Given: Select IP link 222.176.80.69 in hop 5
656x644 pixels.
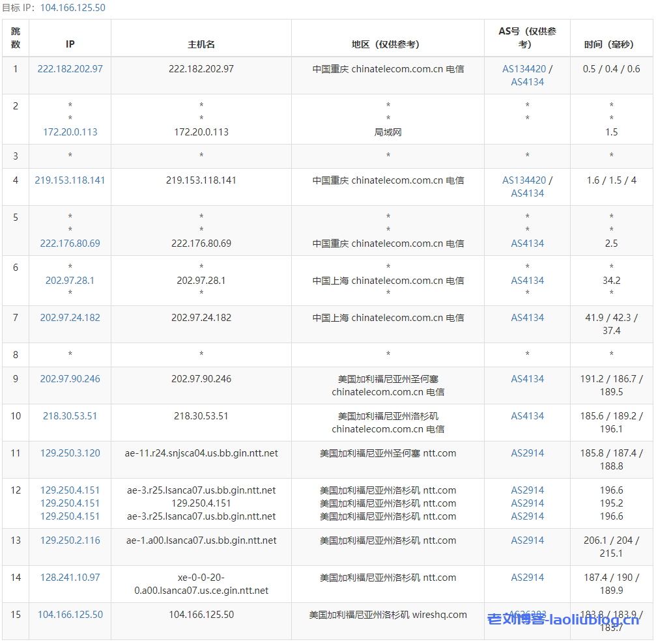Looking at the screenshot, I should click(70, 243).
